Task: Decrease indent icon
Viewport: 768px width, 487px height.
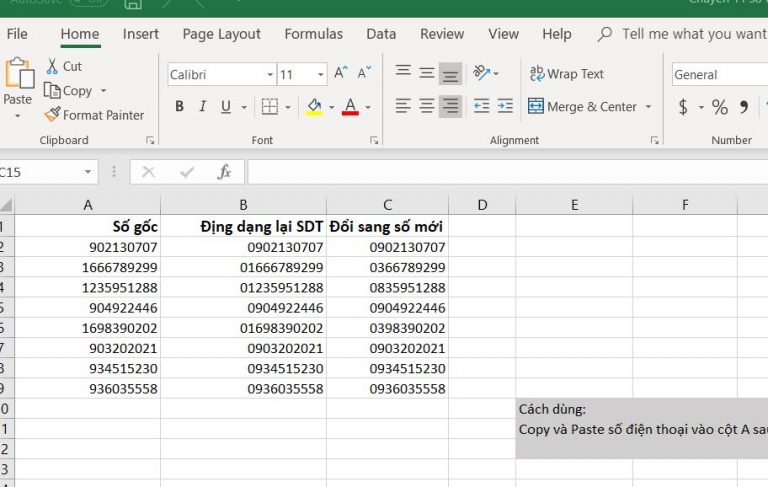Action: pyautogui.click(x=481, y=106)
